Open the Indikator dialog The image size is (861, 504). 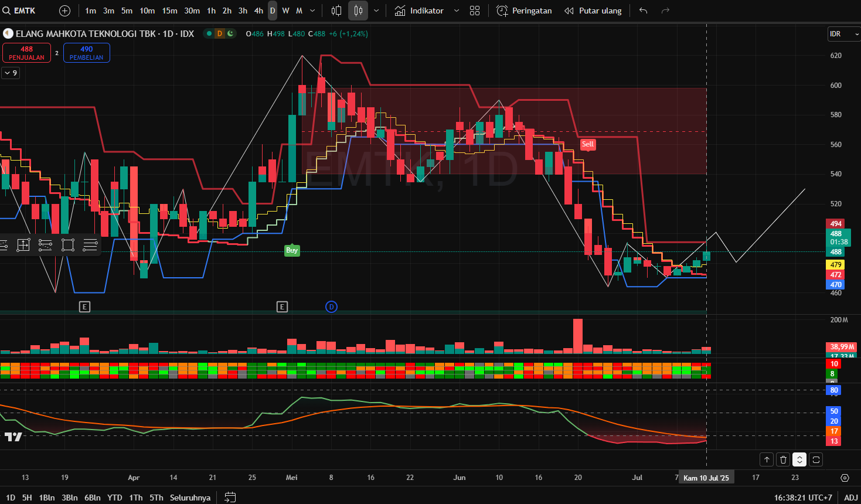pos(419,11)
